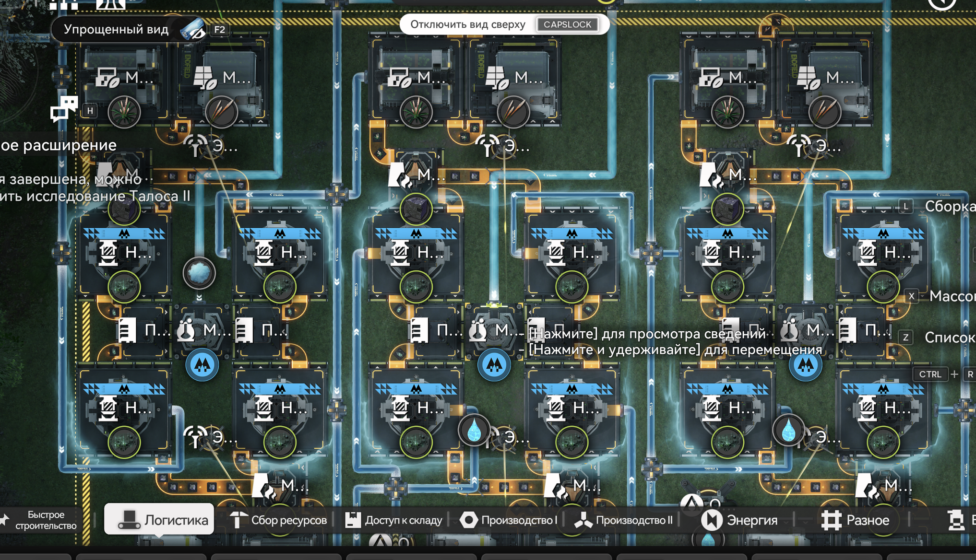Click Отключить вид сверху button
Screen dimensions: 976x560
click(504, 24)
